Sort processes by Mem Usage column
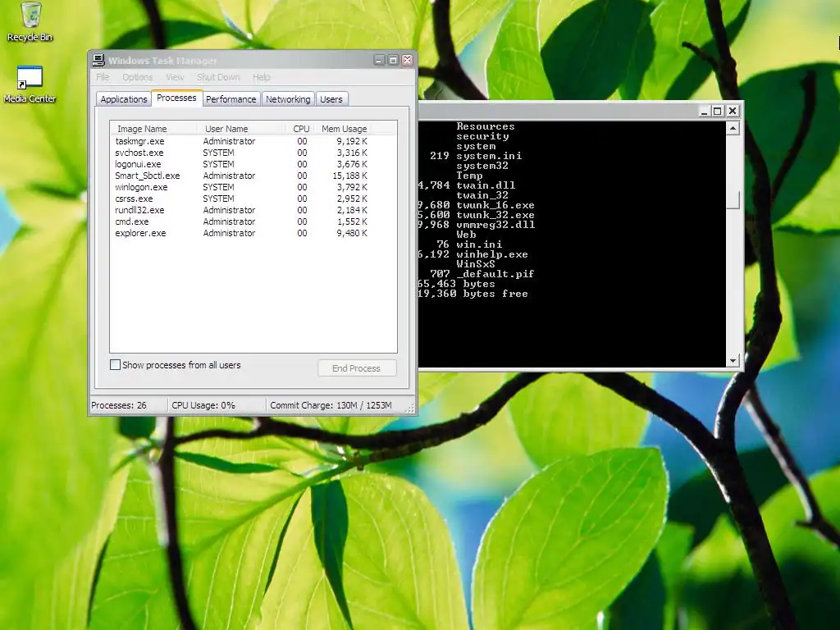840x630 pixels. click(344, 129)
